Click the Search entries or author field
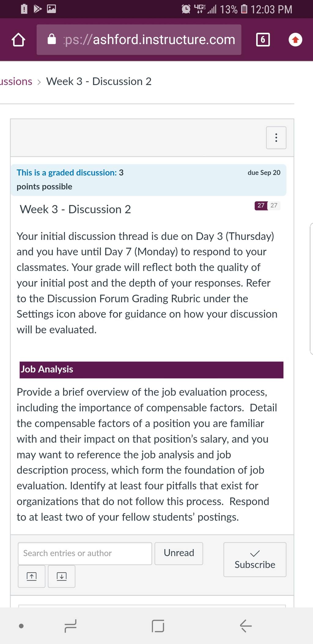The height and width of the screenshot is (644, 313). click(x=85, y=553)
